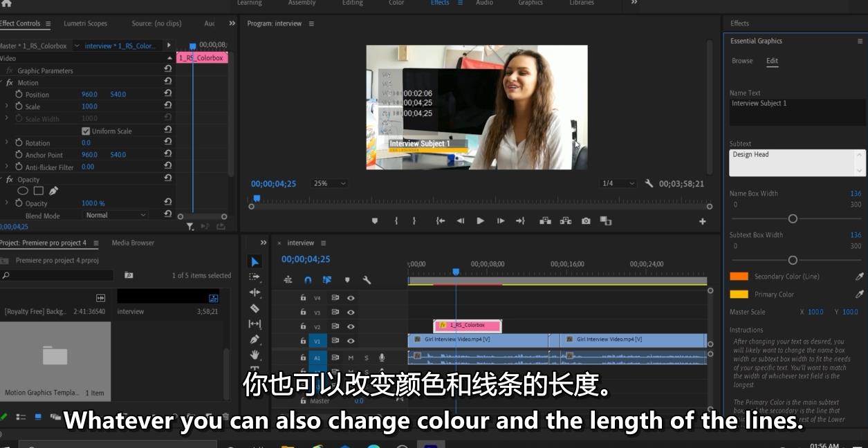Open the Blend Mode Normal dropdown
Screen dimensions: 868x448
point(116,215)
